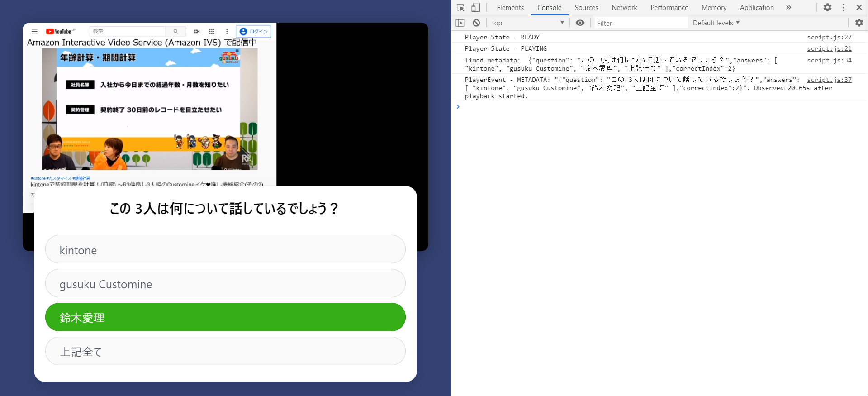
Task: Open console settings gear icon
Action: pyautogui.click(x=859, y=23)
